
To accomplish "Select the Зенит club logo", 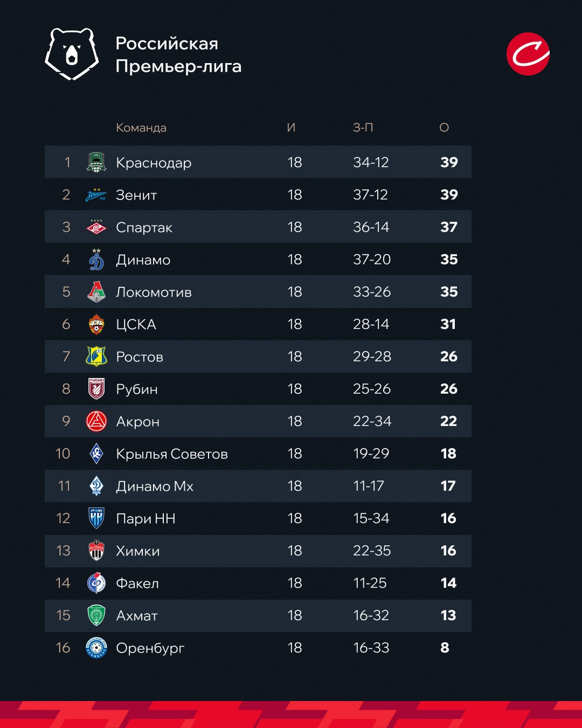I will (x=96, y=195).
